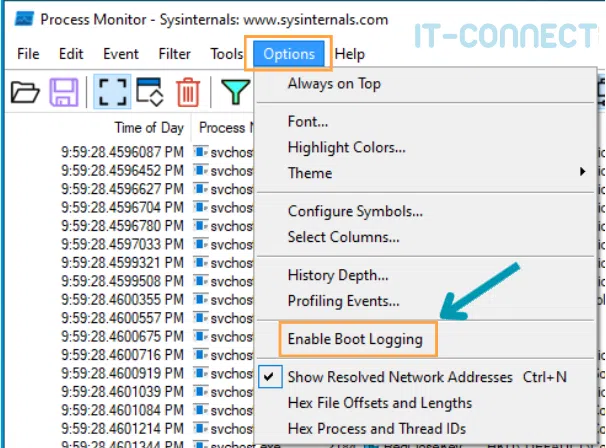Open the Help menu

[349, 54]
